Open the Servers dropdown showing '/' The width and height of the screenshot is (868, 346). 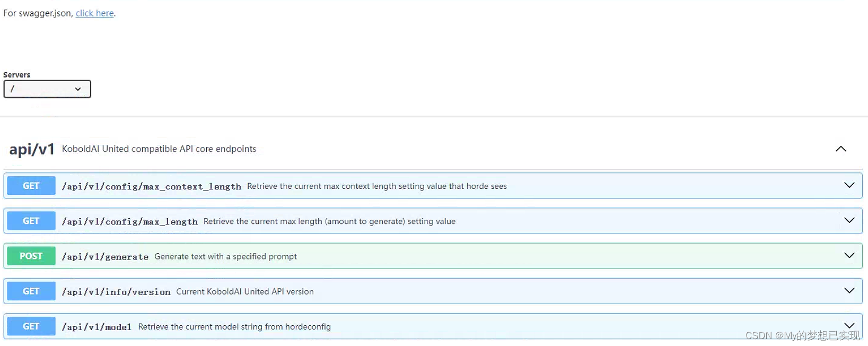click(47, 89)
